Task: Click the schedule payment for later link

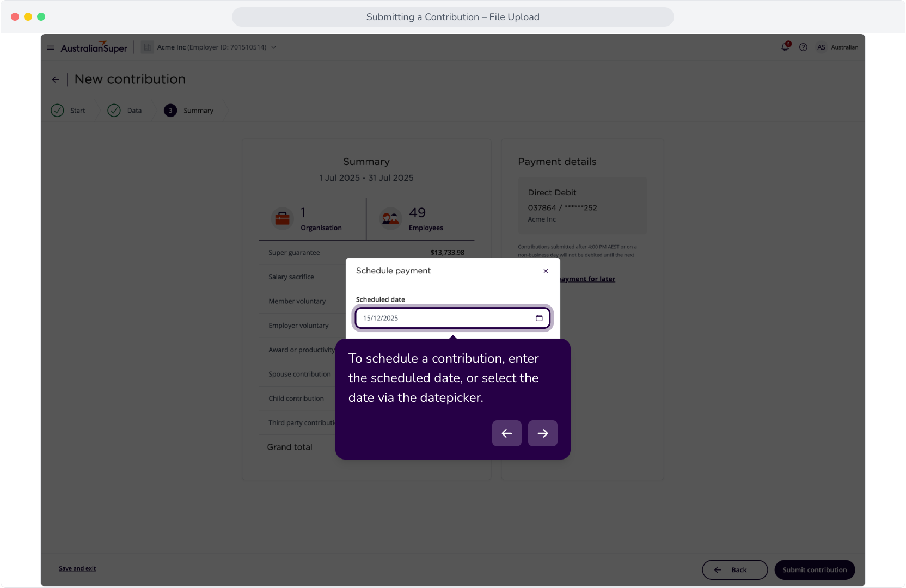Action: point(587,279)
